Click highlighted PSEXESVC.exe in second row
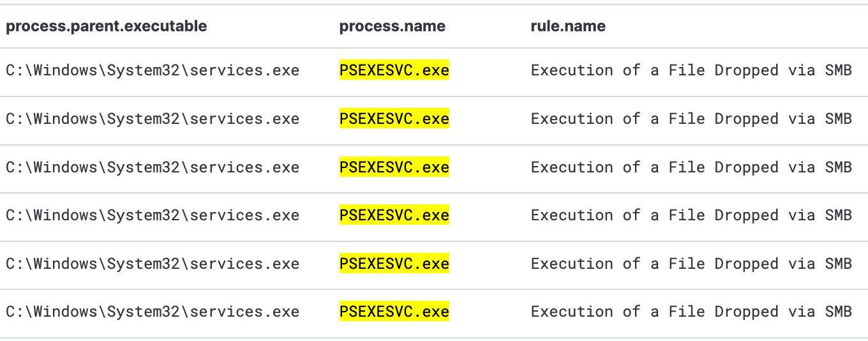The width and height of the screenshot is (868, 341). 394,119
